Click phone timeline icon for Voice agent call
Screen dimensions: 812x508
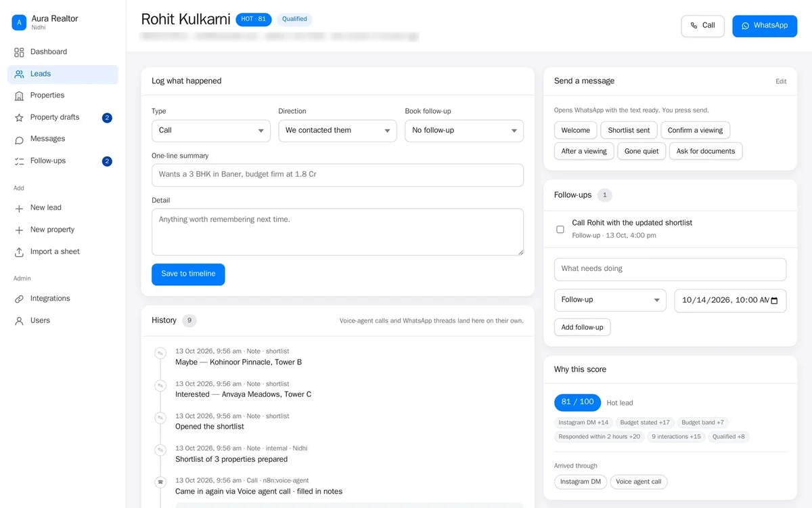160,482
